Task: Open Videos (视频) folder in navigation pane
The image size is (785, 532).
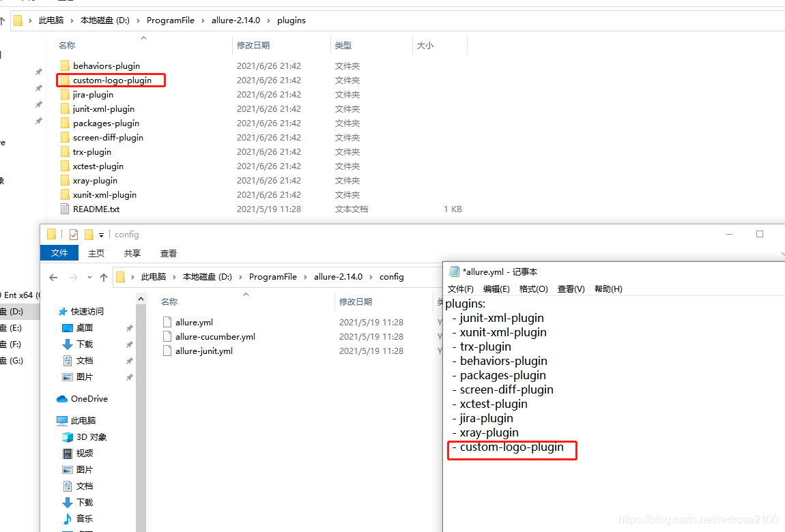Action: click(x=78, y=454)
